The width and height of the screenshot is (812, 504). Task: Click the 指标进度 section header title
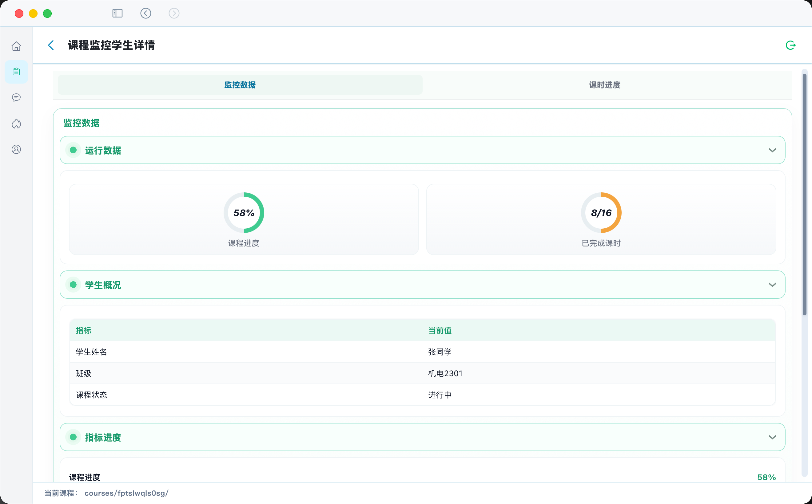pos(103,438)
